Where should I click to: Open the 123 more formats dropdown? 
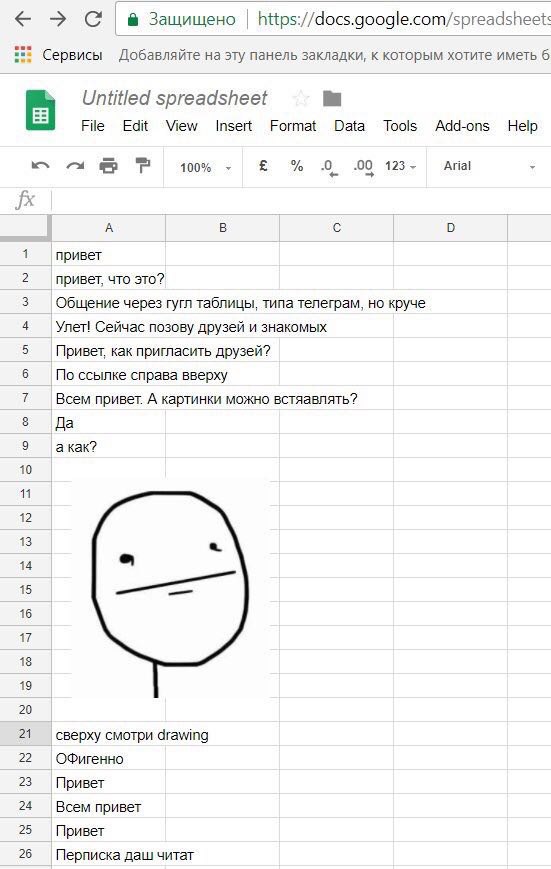tap(400, 166)
